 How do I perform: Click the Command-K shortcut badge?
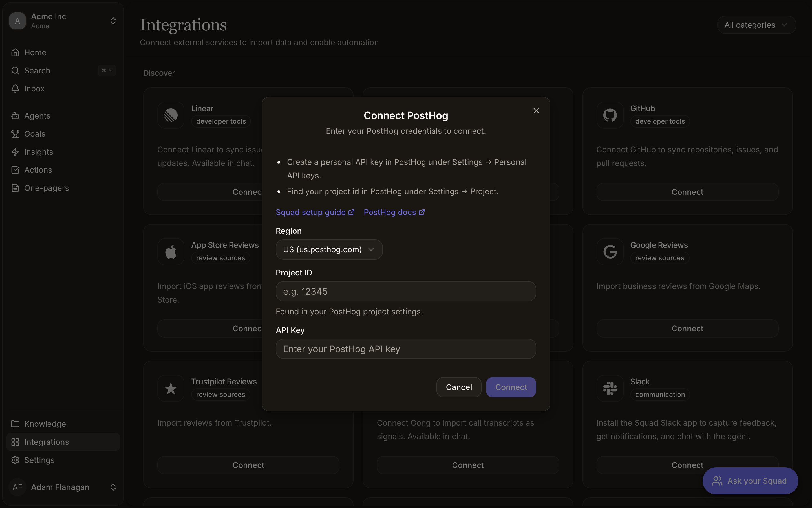tap(107, 71)
